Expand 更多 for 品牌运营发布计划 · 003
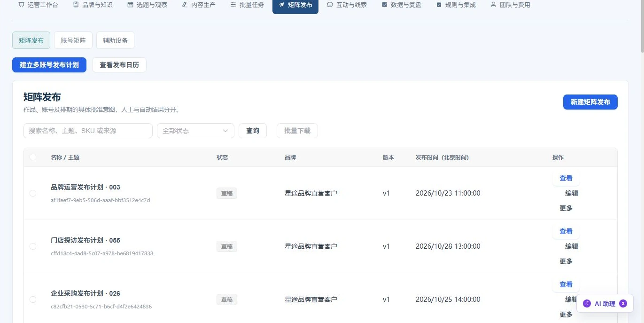The image size is (644, 323). 566,208
